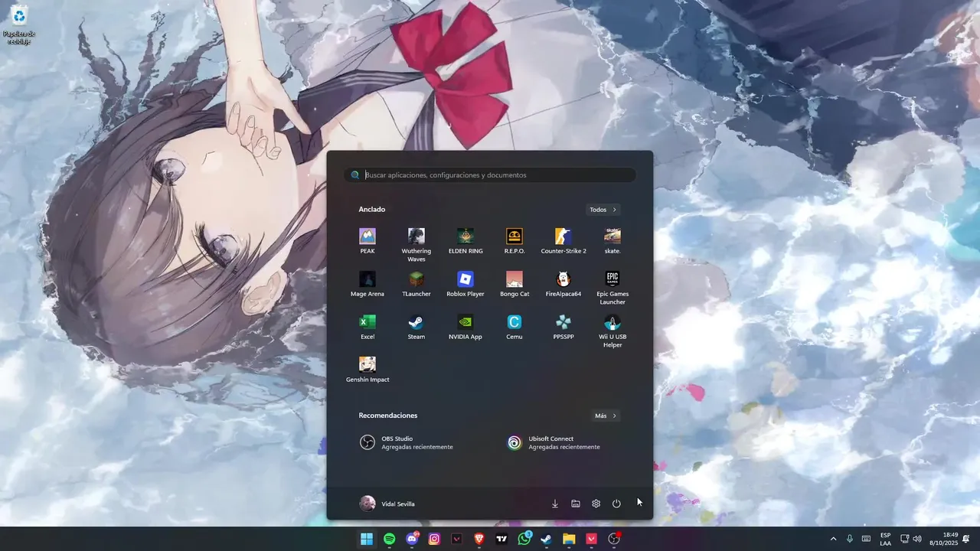This screenshot has width=980, height=551.
Task: Open FireAlpaca64
Action: [563, 283]
